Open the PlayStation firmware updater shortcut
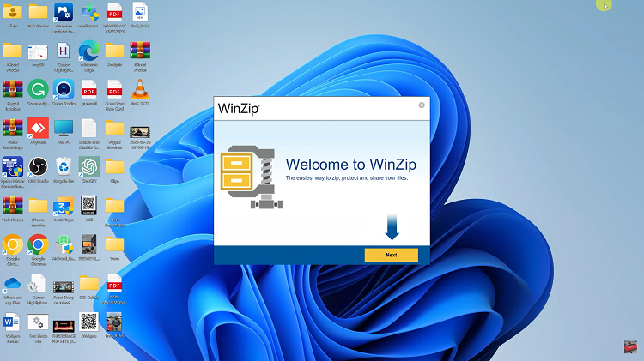This screenshot has height=361, width=644. (64, 12)
